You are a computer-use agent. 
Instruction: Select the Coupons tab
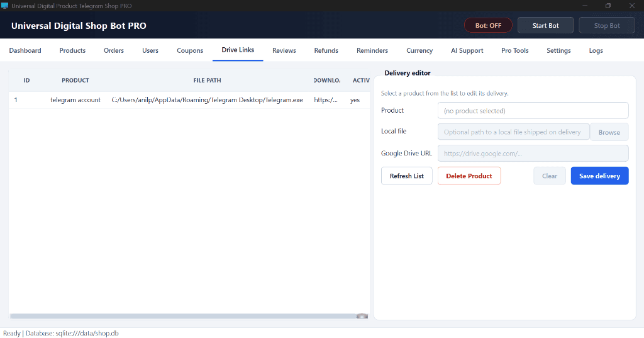(x=190, y=50)
